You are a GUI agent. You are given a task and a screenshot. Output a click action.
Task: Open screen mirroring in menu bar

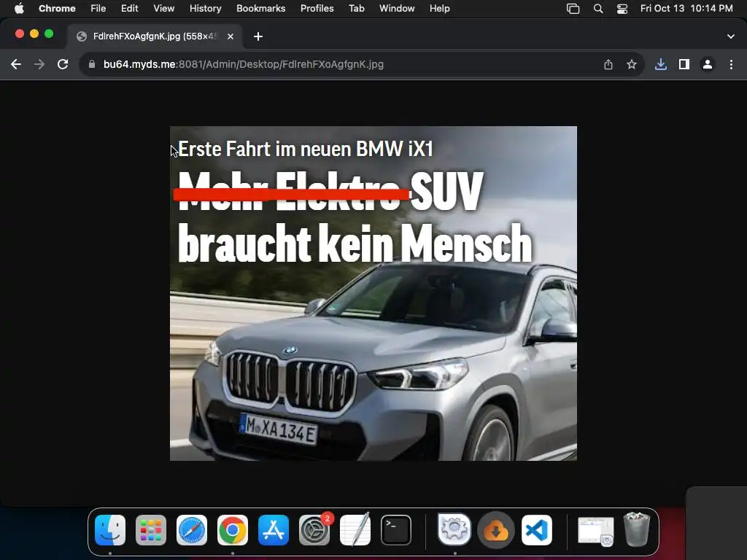(x=573, y=9)
